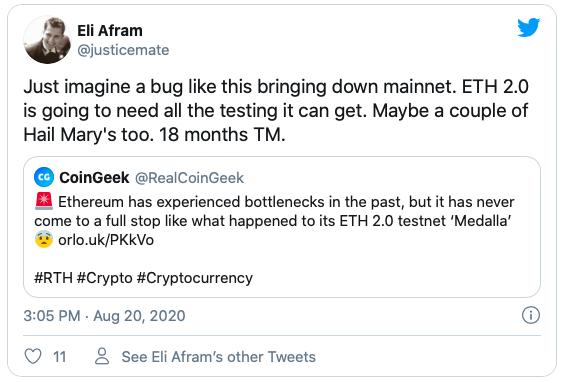The width and height of the screenshot is (566, 383).
Task: Click the fearful face emoji
Action: [44, 240]
